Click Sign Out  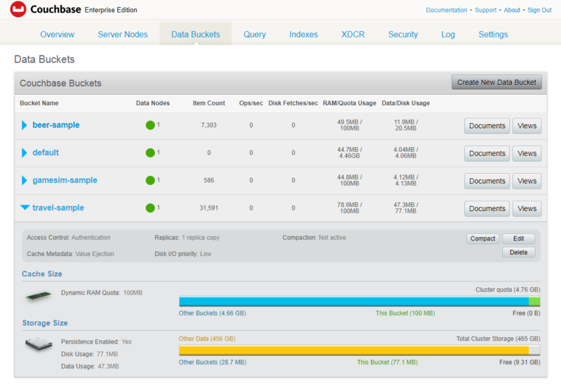(539, 10)
